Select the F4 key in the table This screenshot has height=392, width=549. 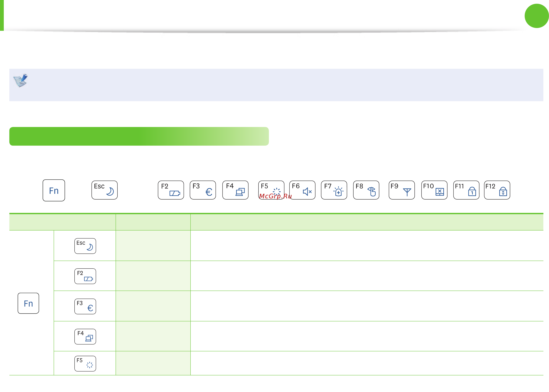point(85,337)
